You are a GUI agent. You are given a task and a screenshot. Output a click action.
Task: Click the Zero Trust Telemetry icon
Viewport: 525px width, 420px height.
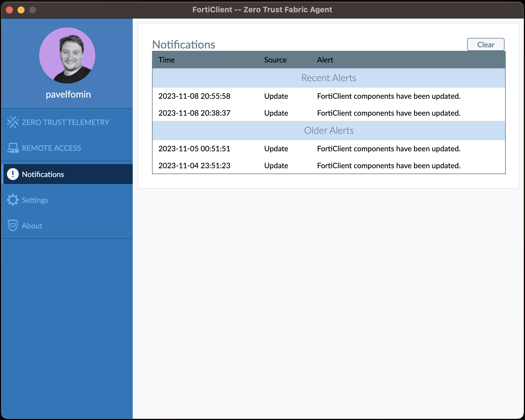click(x=13, y=122)
